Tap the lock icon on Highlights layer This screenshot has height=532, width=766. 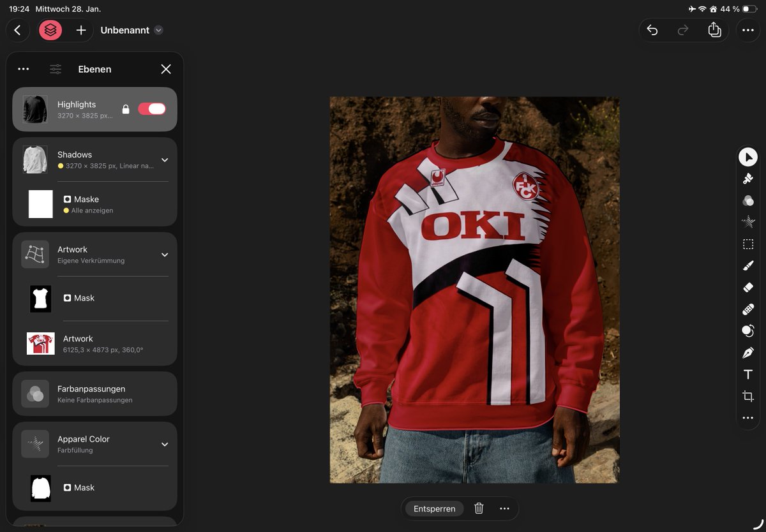point(126,109)
